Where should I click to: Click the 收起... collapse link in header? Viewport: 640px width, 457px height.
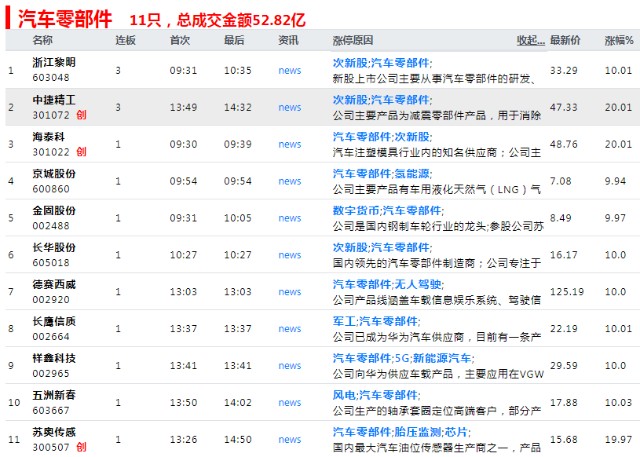click(531, 40)
